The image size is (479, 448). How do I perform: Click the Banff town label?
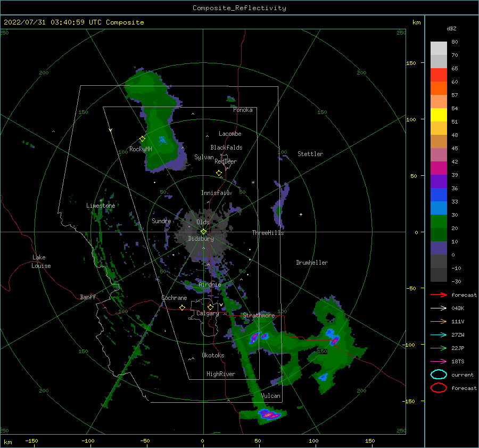(x=88, y=297)
